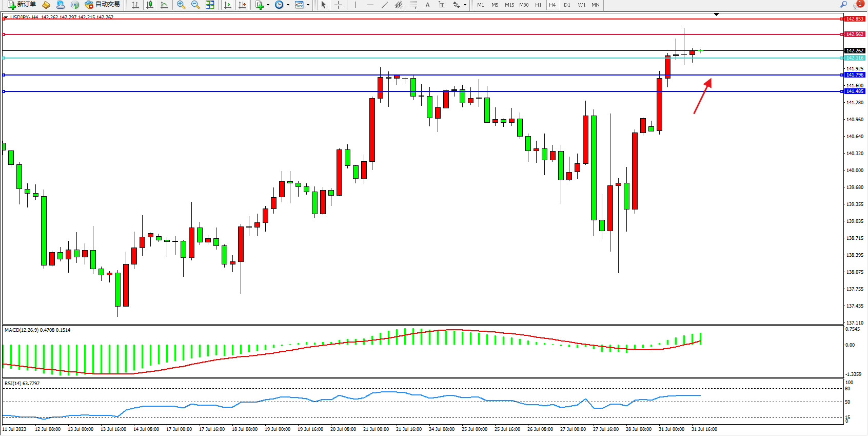Image resolution: width=868 pixels, height=436 pixels.
Task: Pick the Fibonacci retracement tool
Action: click(413, 5)
